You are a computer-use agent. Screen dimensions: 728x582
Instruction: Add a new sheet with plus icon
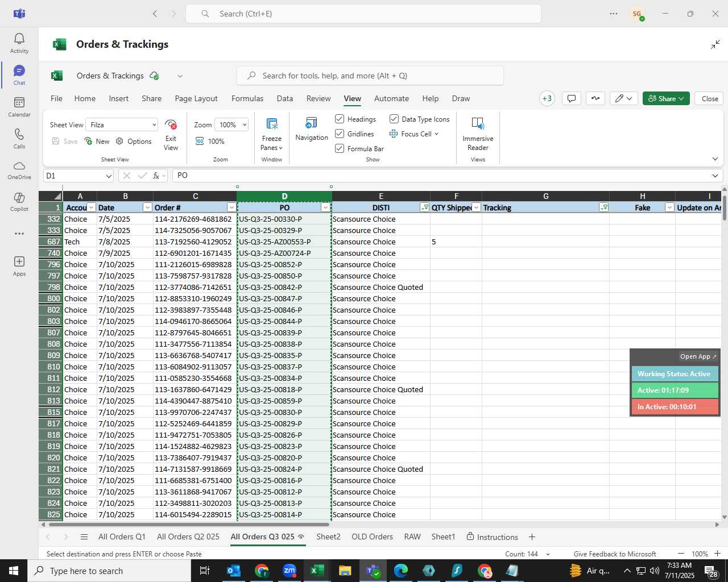[x=532, y=537]
